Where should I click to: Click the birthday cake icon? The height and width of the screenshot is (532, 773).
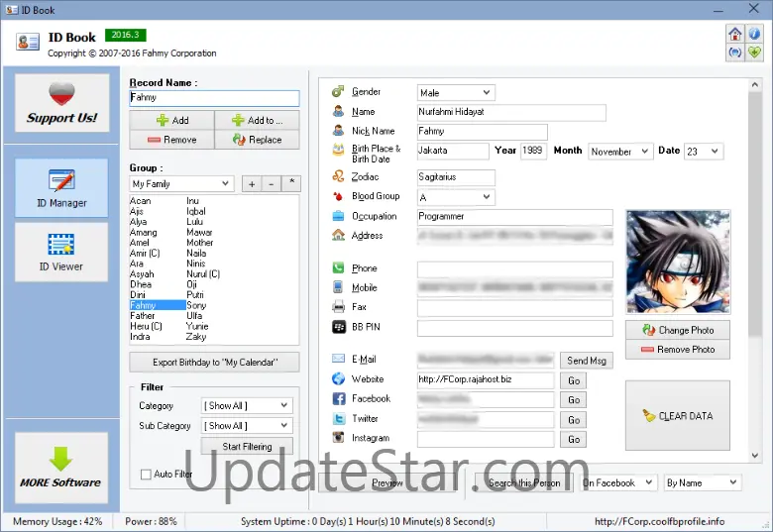[x=338, y=150]
